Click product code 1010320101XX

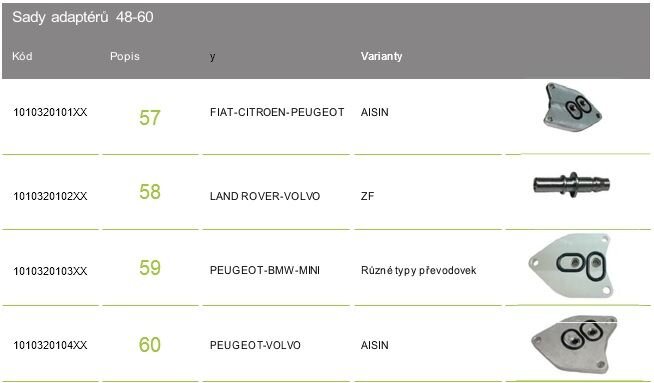coord(50,112)
